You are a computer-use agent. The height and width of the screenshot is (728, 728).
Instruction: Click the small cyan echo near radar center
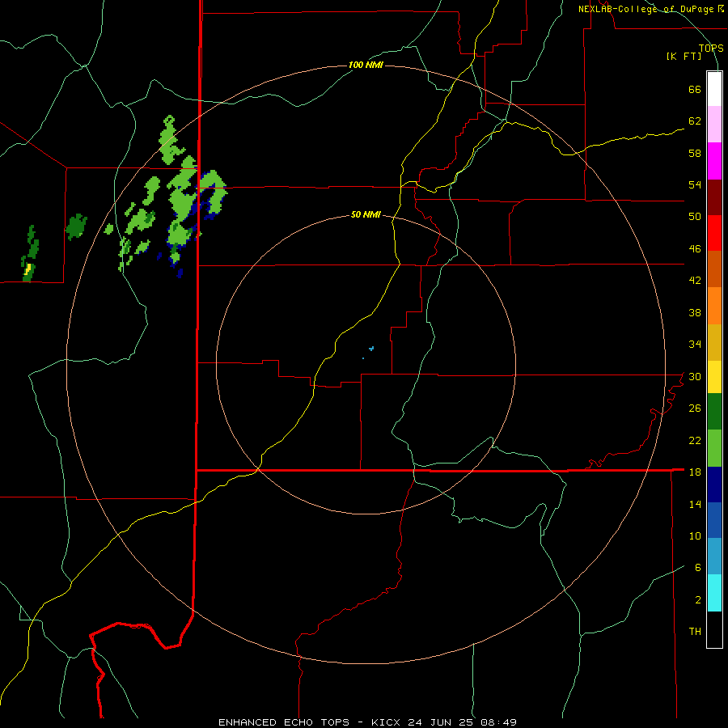click(x=371, y=348)
